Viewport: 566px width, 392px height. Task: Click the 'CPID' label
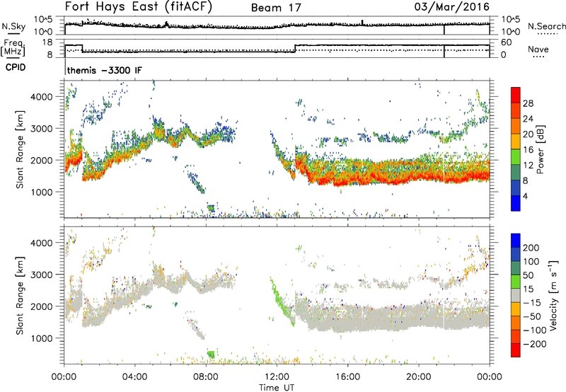tap(16, 67)
